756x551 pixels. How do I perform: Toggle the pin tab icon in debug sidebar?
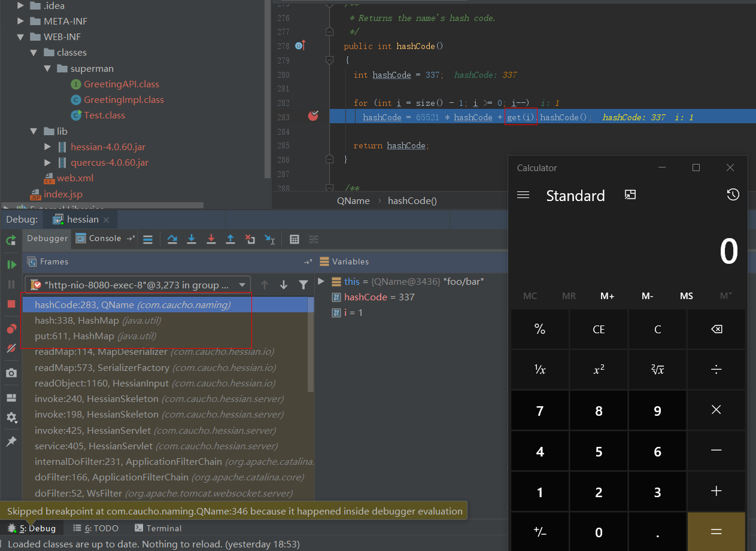pos(11,442)
